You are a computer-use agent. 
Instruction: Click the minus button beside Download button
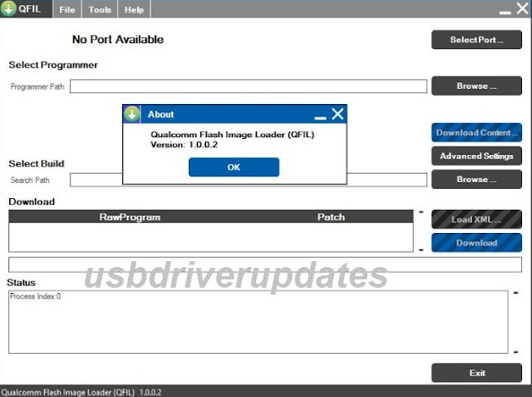421,250
